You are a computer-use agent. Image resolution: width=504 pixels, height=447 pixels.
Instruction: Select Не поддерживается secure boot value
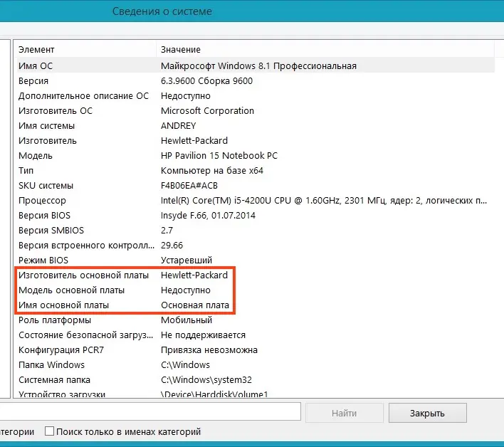click(203, 335)
